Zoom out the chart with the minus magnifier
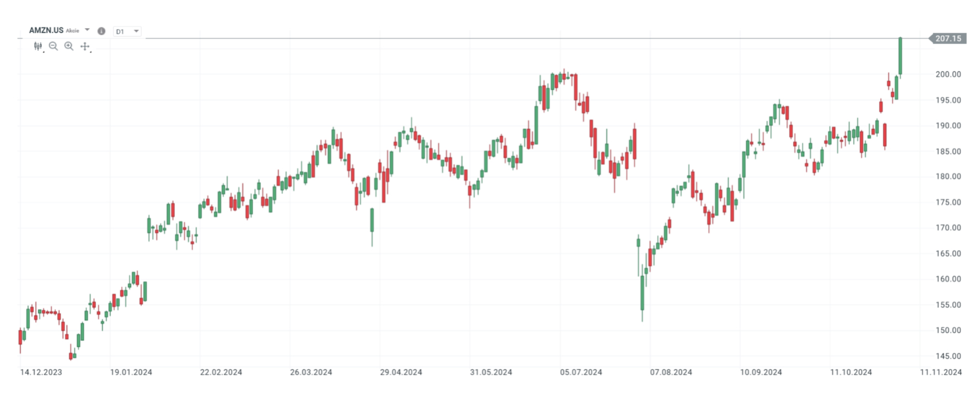The image size is (980, 408). (53, 46)
